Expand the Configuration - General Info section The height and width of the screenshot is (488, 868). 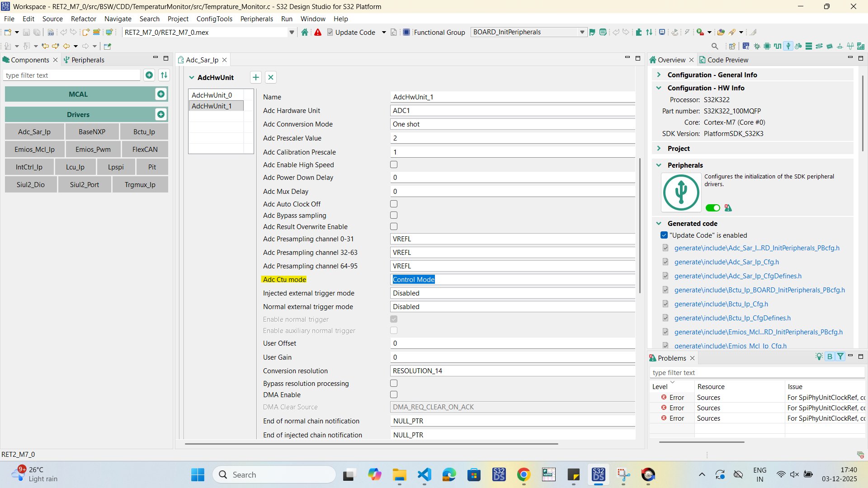pyautogui.click(x=659, y=75)
